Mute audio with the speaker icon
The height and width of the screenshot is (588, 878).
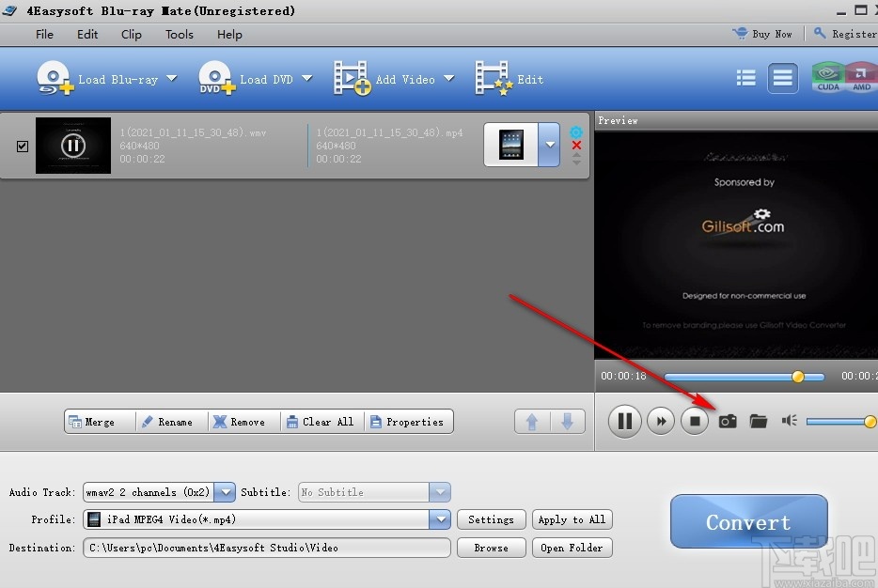(789, 421)
